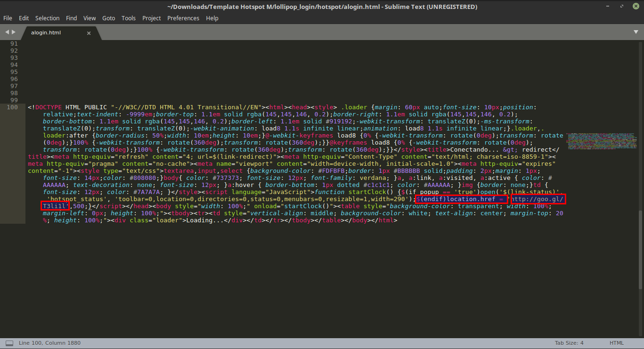Open the View menu
Screen dimensions: 644x349
(x=90, y=18)
